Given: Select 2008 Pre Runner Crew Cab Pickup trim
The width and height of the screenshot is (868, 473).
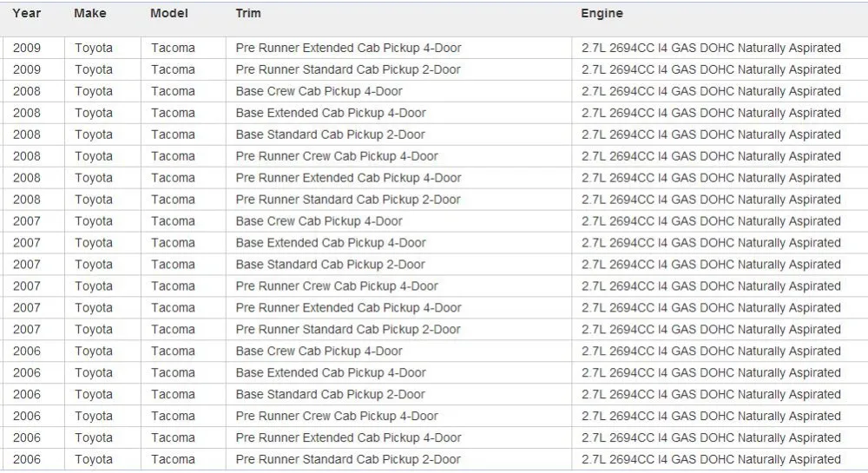Looking at the screenshot, I should [x=337, y=156].
